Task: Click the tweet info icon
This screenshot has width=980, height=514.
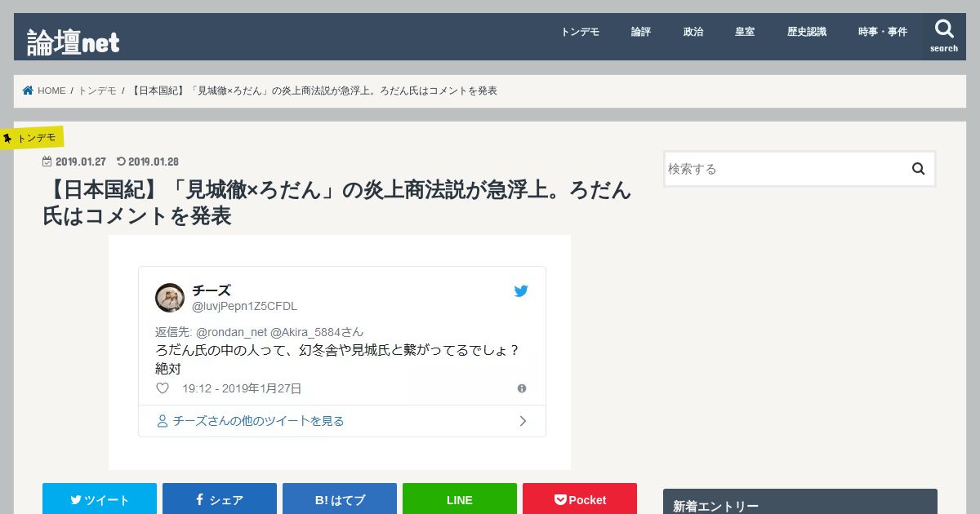Action: [x=522, y=388]
